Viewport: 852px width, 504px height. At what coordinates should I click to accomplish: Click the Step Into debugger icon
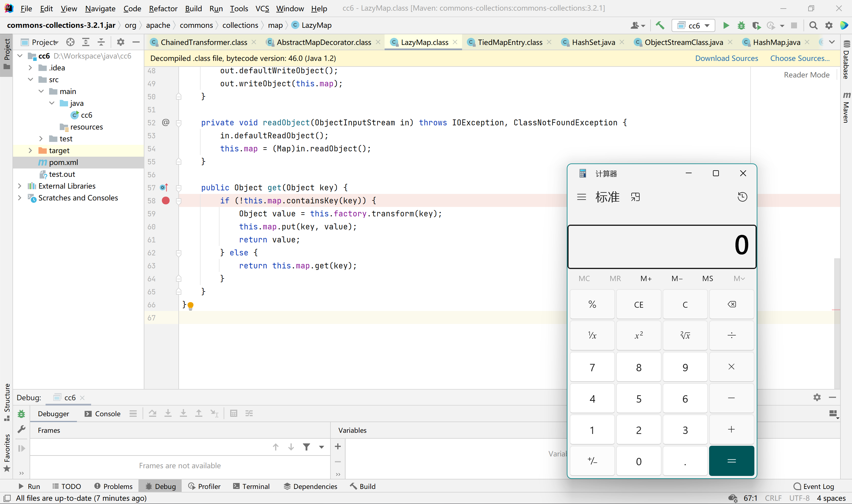click(x=168, y=413)
